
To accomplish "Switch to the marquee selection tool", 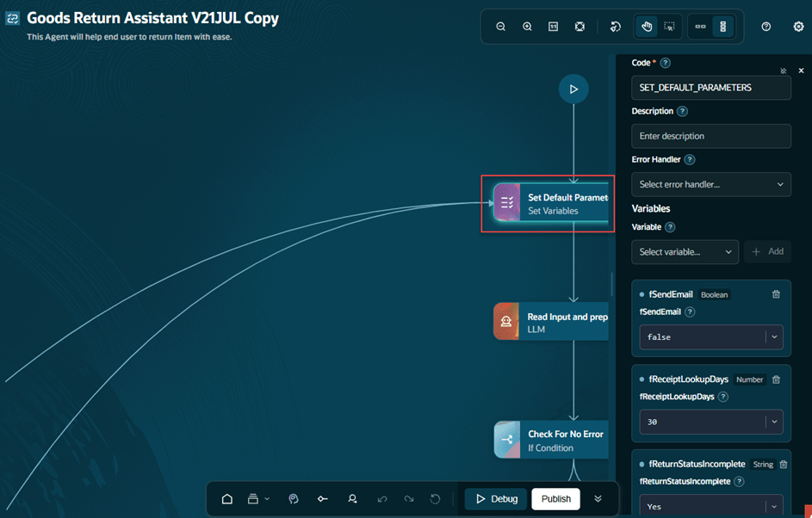I will click(670, 27).
